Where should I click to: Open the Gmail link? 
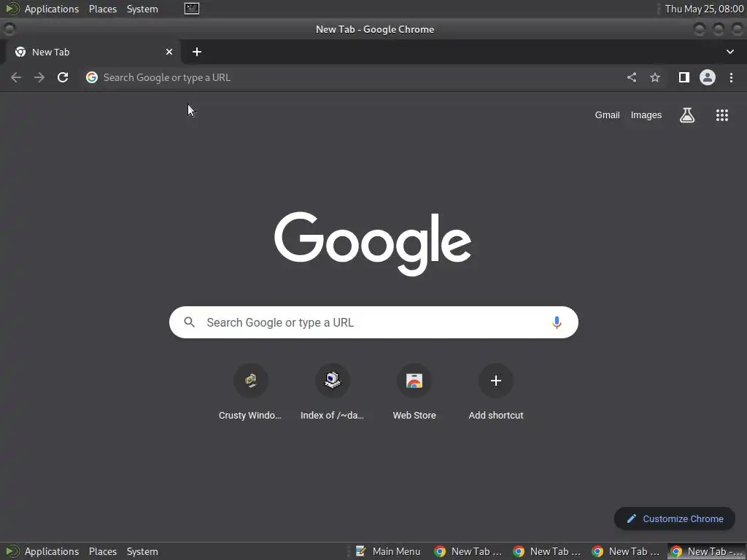pyautogui.click(x=607, y=114)
